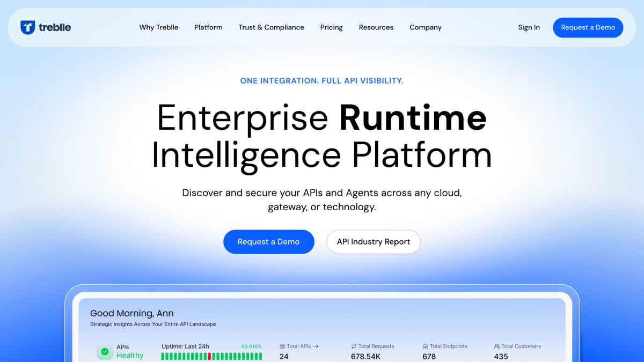Click the Uptime Last 24h status bar
The height and width of the screenshot is (362, 644).
tap(211, 357)
